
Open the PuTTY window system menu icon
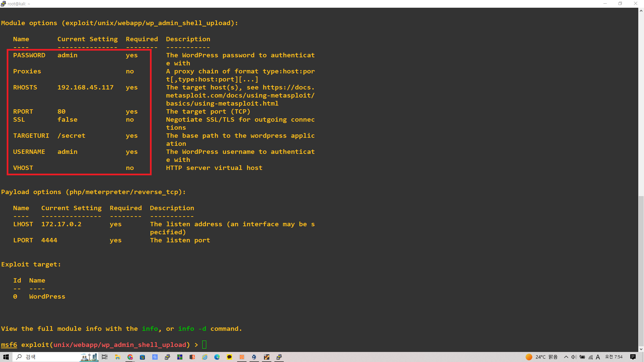(x=3, y=4)
